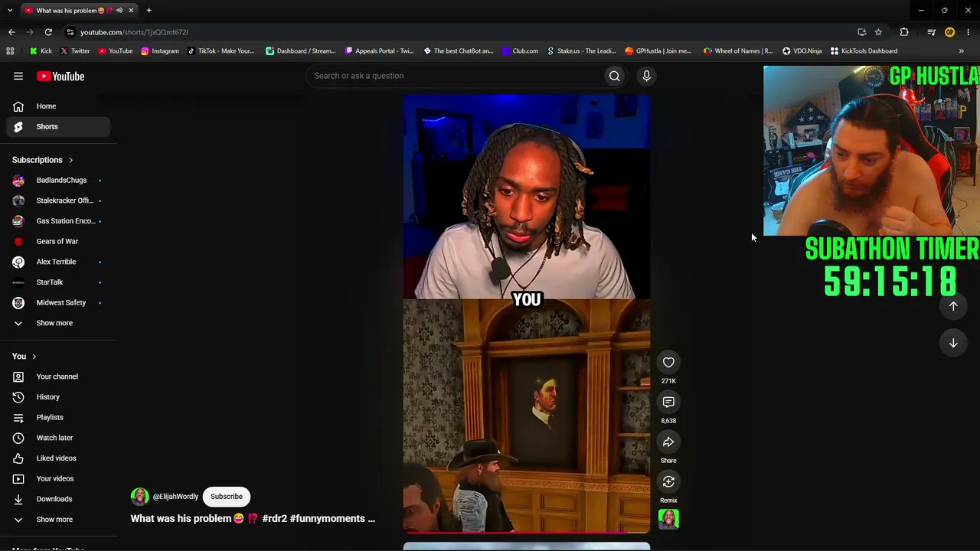
Task: Open the Gas Station Encounters subscription
Action: (x=58, y=221)
